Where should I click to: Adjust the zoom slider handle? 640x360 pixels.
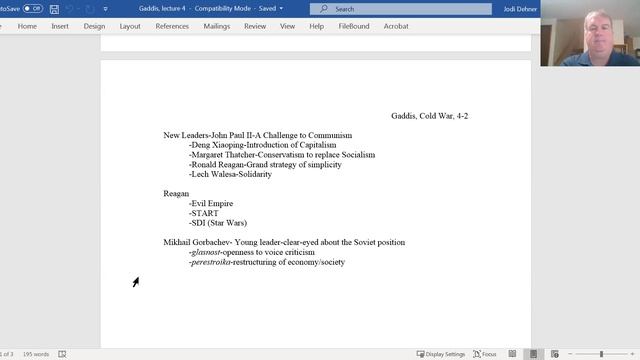pos(601,354)
